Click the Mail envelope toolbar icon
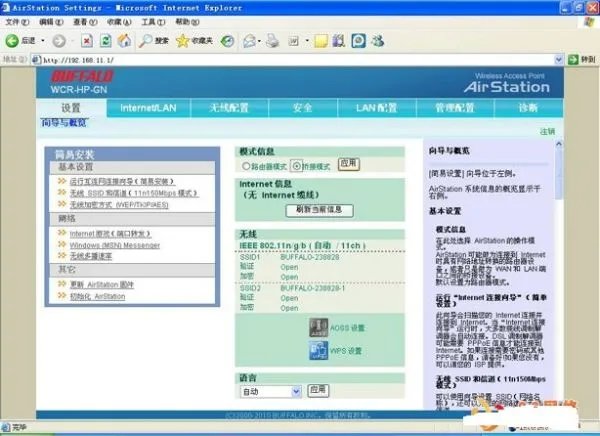Screen dimensions: 600x436 click(249, 41)
